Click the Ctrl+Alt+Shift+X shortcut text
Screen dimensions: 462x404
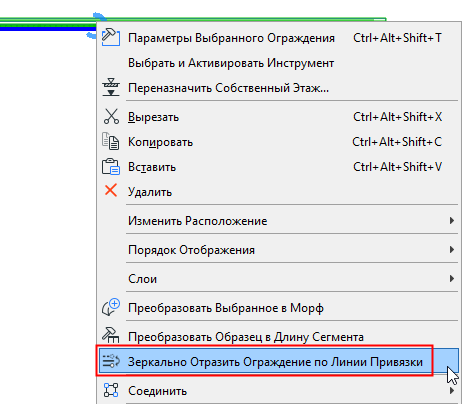tap(397, 117)
